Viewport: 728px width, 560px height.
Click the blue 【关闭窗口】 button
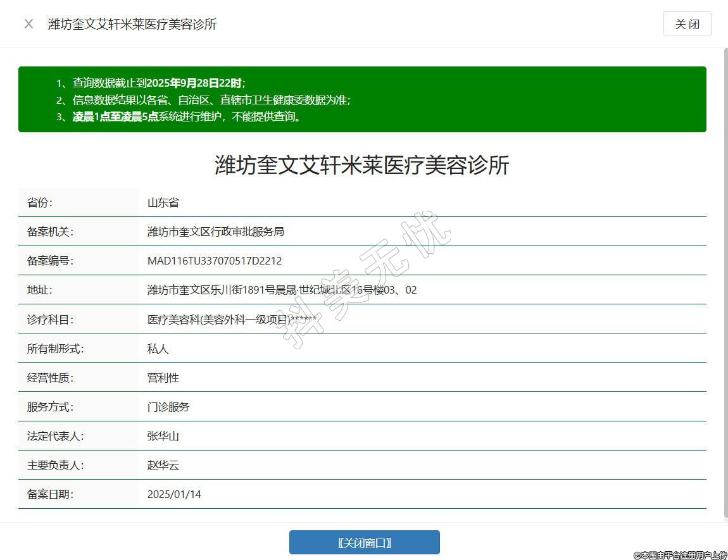364,542
